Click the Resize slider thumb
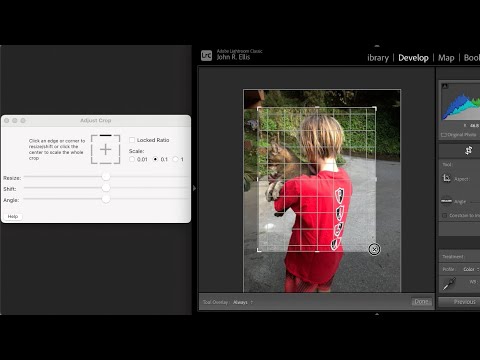The width and height of the screenshot is (480, 360). pos(106,177)
